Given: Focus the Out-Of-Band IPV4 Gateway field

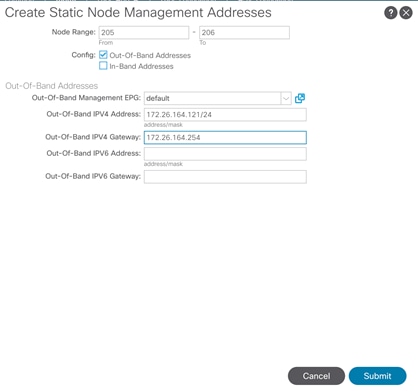Looking at the screenshot, I should (x=225, y=138).
